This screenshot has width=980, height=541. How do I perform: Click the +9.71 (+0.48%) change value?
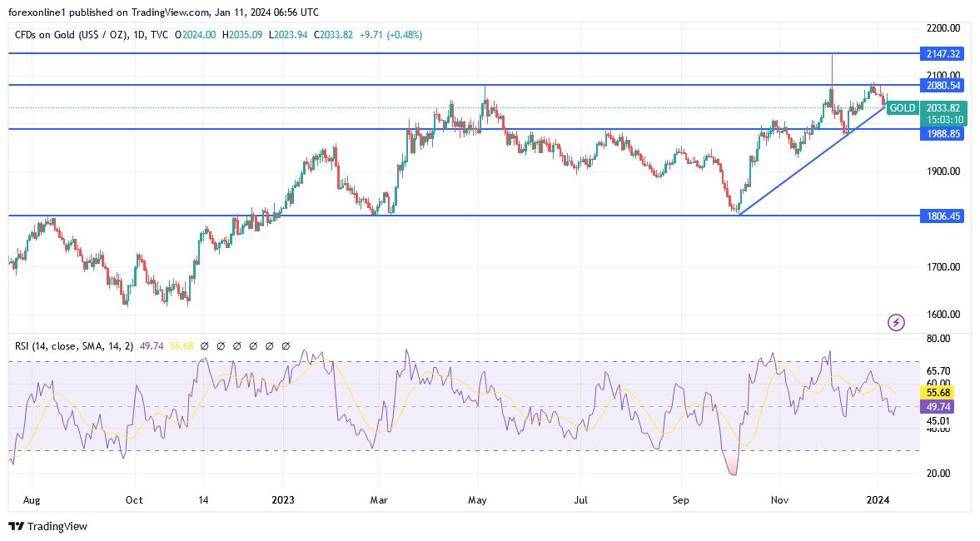(x=391, y=35)
